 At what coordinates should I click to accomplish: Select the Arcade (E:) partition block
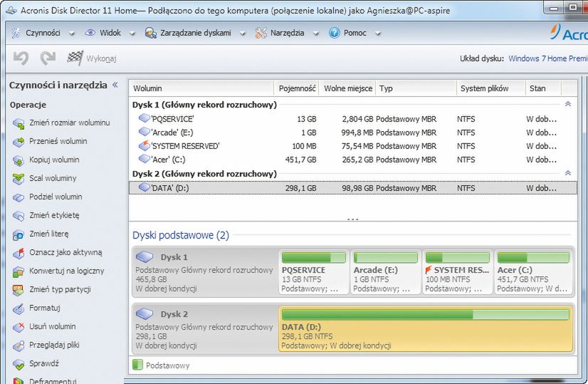click(x=386, y=272)
